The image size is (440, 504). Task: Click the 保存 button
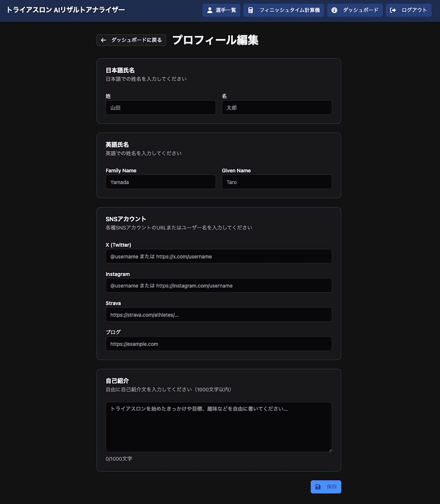(326, 487)
